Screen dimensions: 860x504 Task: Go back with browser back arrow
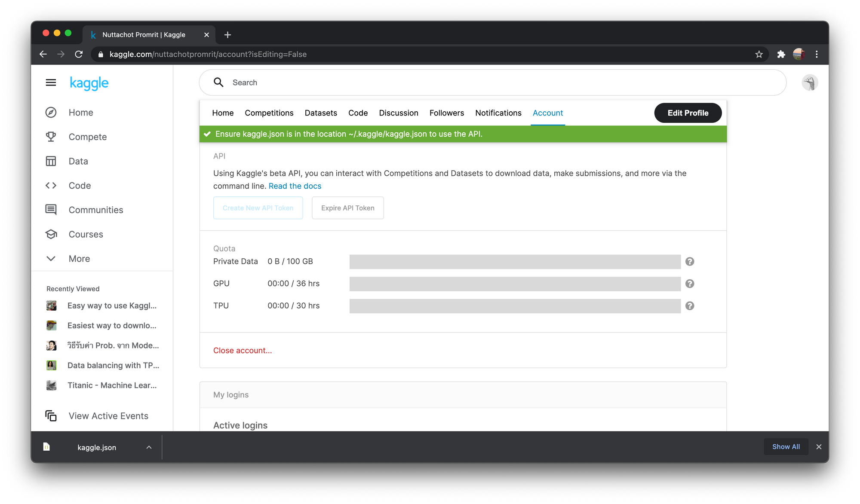pos(43,54)
